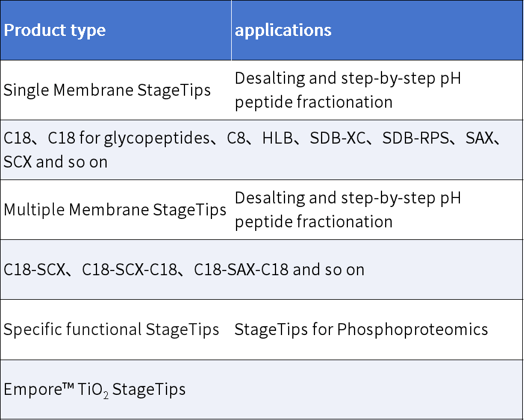
Task: Click the "Product type" column header
Action: (x=54, y=31)
